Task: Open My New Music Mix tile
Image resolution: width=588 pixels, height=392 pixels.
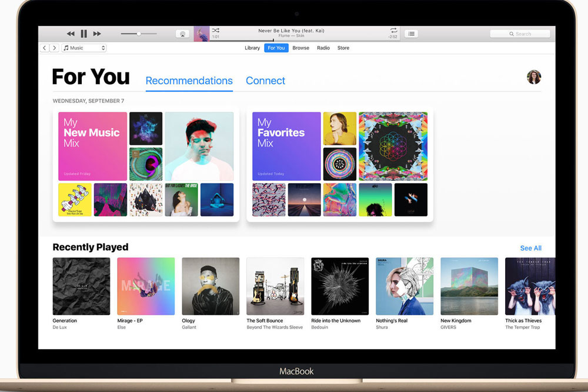Action: click(x=93, y=146)
